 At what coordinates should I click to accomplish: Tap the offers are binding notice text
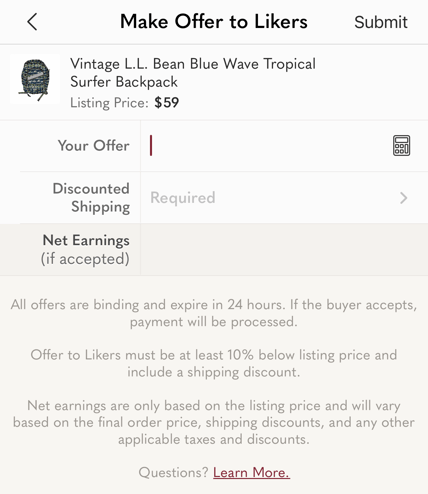(x=214, y=313)
